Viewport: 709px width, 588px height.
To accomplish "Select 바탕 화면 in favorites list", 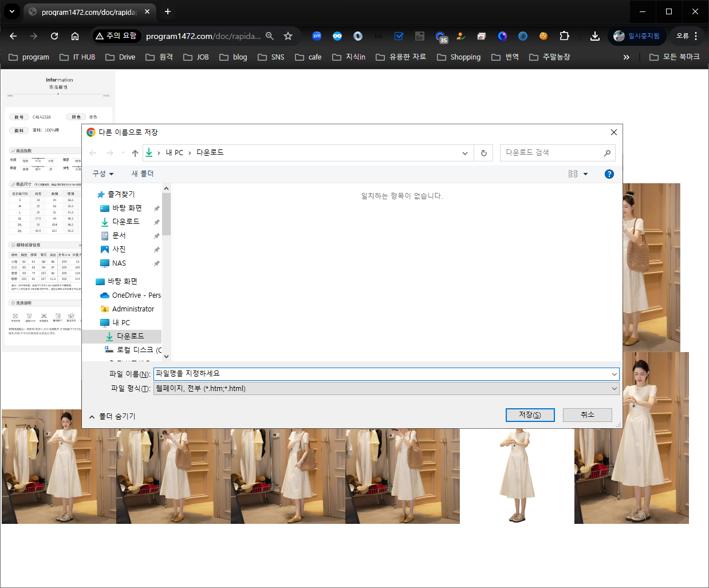I will point(127,208).
